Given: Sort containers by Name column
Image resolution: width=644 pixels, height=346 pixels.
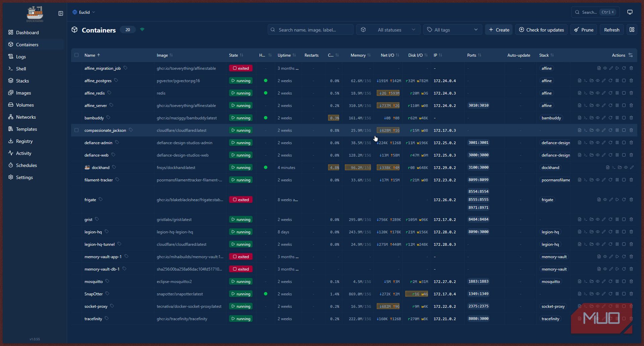Looking at the screenshot, I should [x=92, y=55].
